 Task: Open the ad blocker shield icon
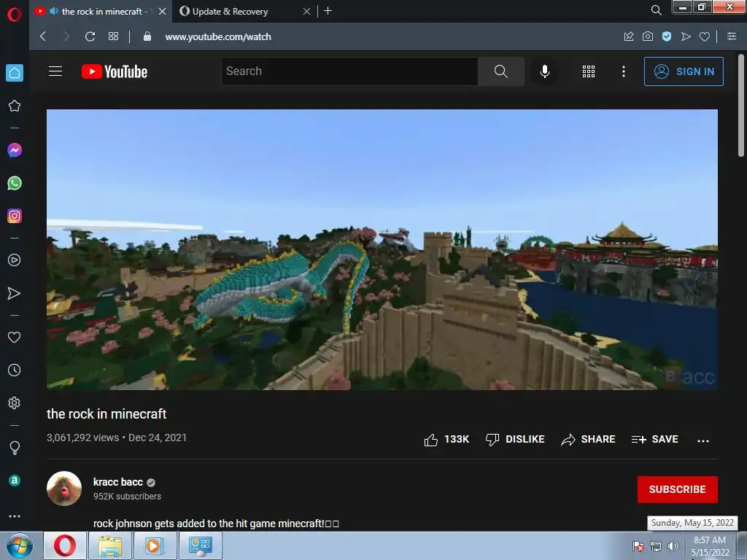(667, 36)
